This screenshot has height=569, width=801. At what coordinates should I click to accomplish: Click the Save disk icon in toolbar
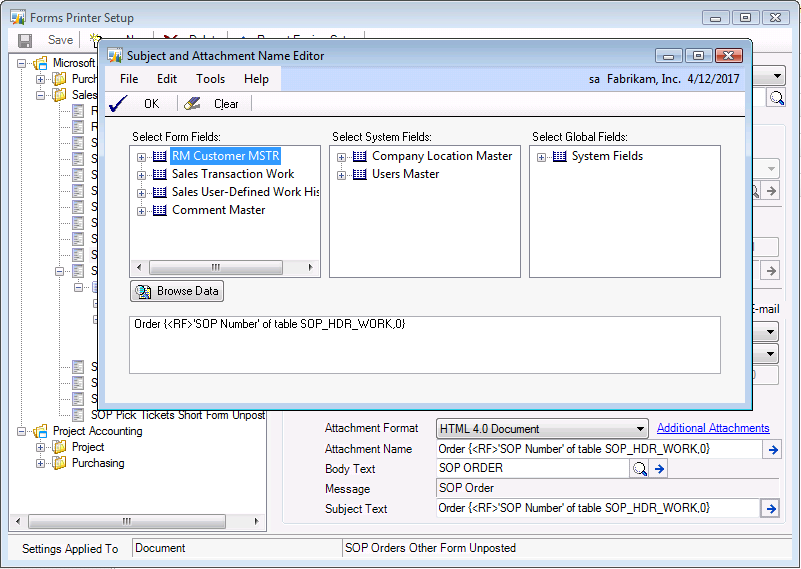pos(26,40)
